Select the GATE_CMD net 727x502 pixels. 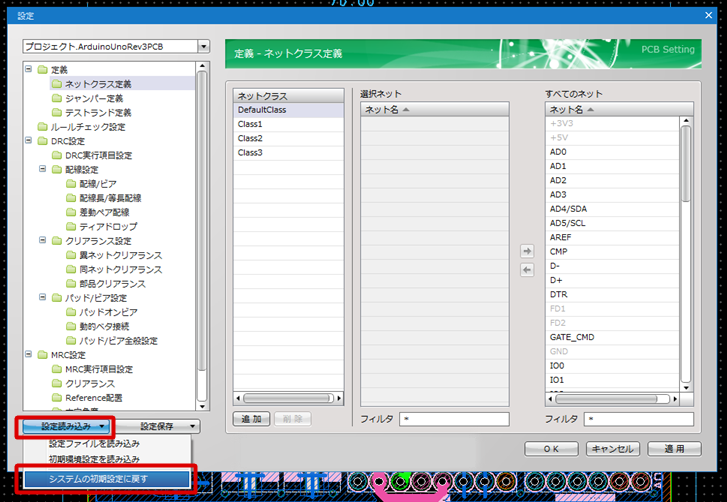point(612,337)
